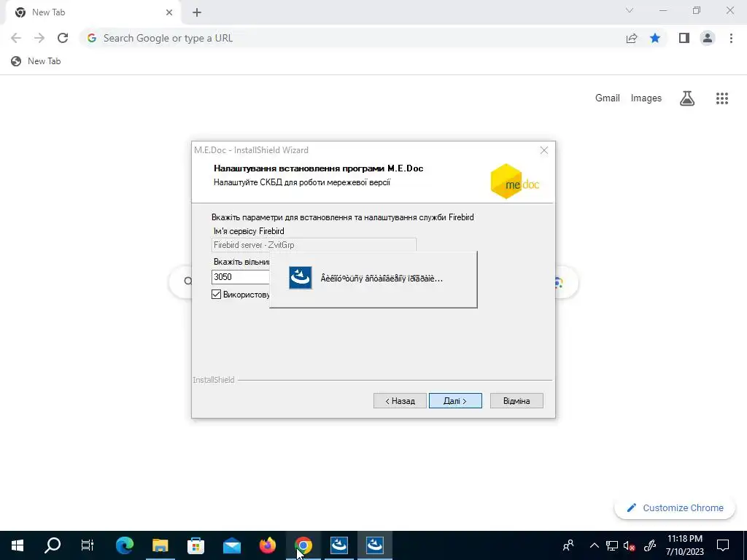This screenshot has width=747, height=560.
Task: Close the New Tab tab
Action: pos(169,12)
